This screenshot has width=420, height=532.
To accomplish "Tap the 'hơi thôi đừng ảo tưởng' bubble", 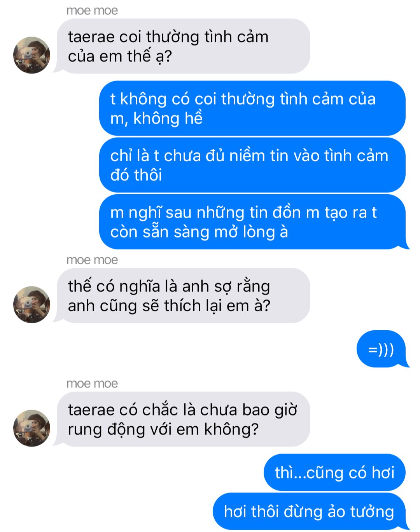I will (x=311, y=511).
